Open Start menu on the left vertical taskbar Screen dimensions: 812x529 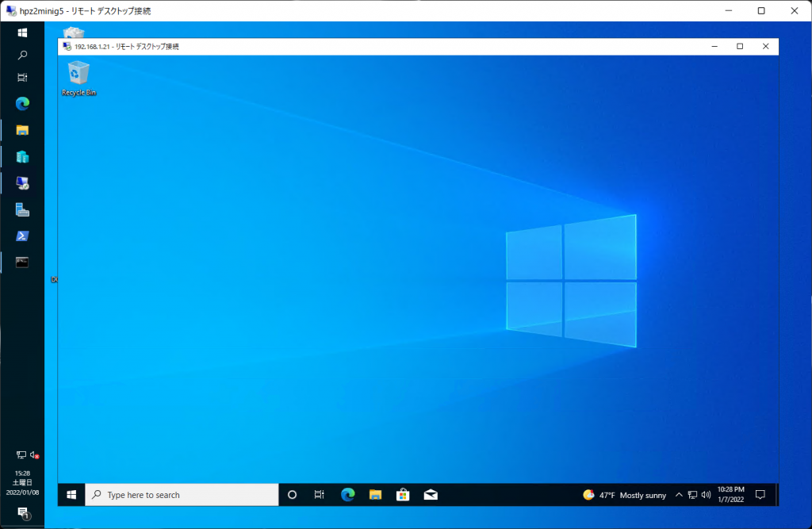click(x=22, y=33)
